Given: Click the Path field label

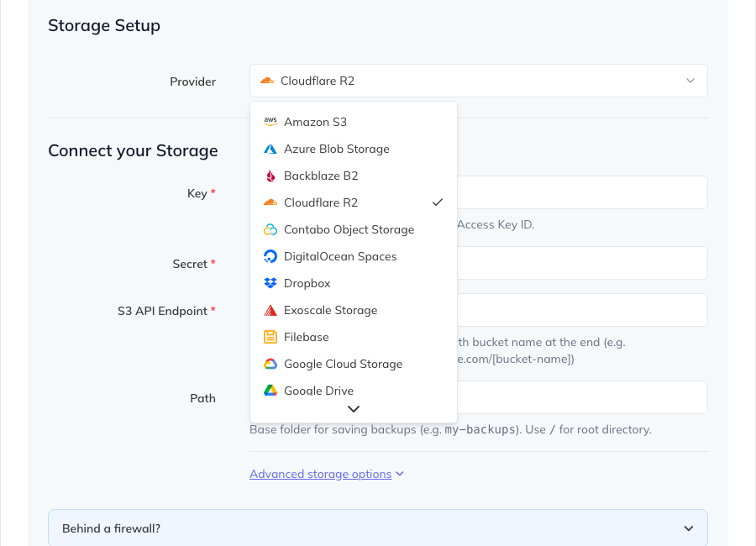Looking at the screenshot, I should tap(202, 398).
